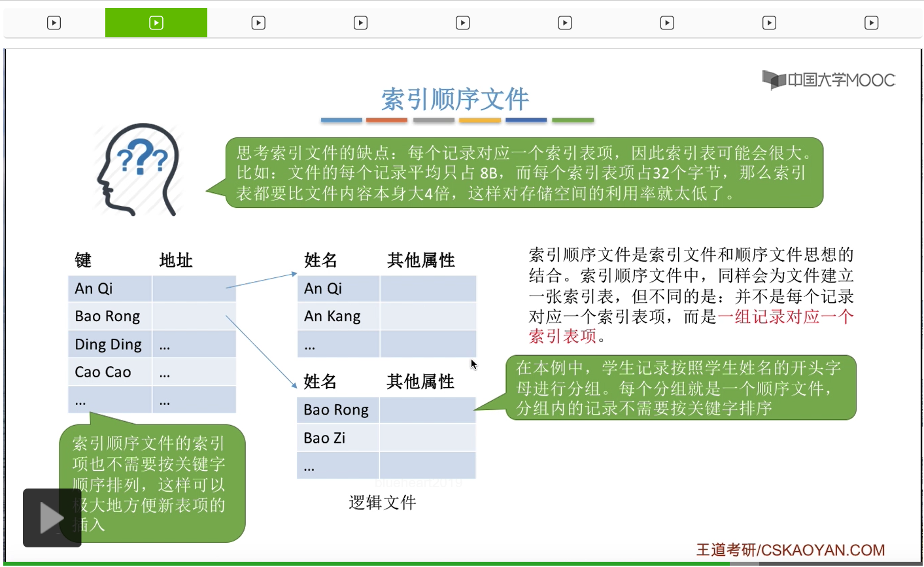
Task: Click Bao Rong in the lower 姓名 table
Action: click(x=336, y=410)
